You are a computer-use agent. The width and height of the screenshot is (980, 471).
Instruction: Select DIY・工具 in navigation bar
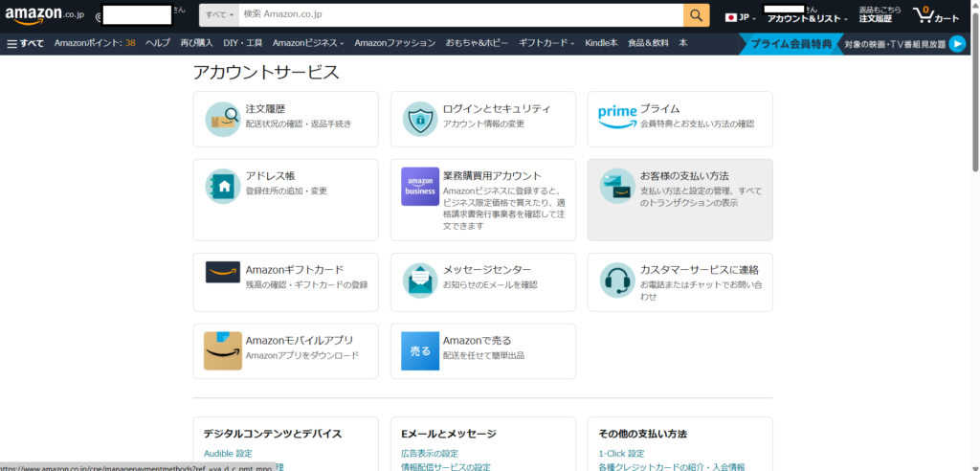[x=242, y=43]
